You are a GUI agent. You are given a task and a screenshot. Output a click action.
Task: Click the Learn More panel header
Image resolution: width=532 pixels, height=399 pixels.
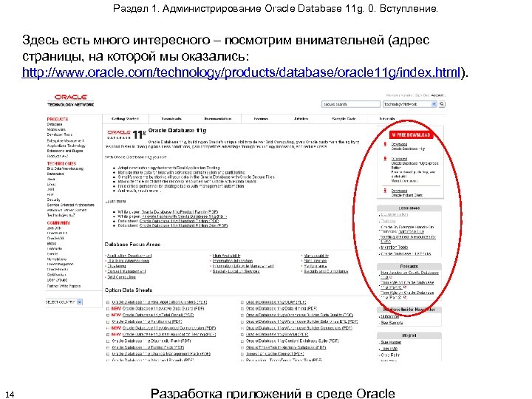(409, 208)
